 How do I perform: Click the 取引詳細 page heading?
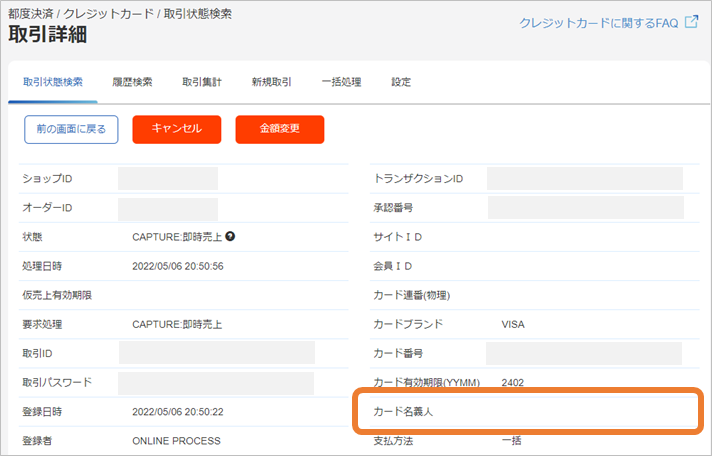pos(48,35)
